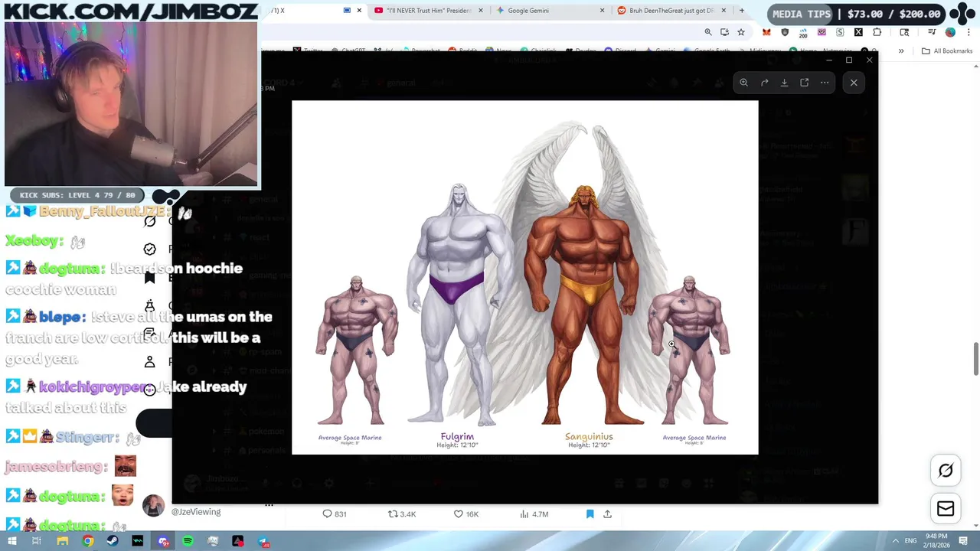Switch to "I'll NEVER Trust Him" YouTube tab

click(429, 11)
